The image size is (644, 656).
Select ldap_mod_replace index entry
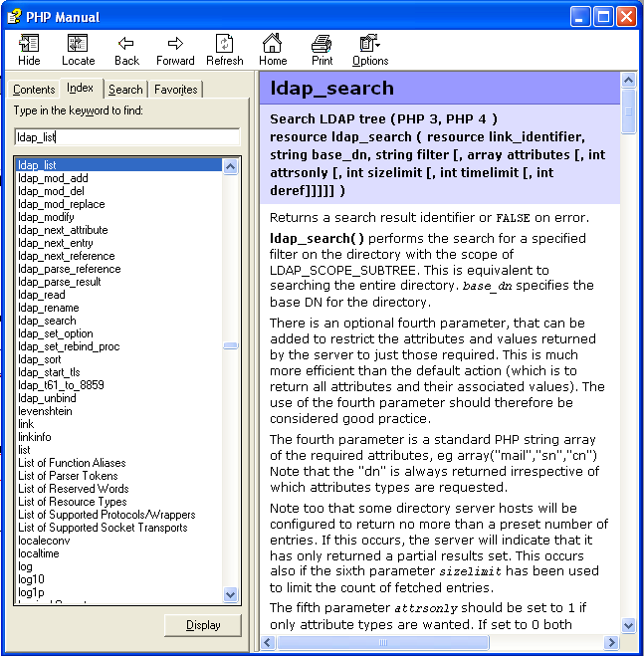(x=62, y=204)
